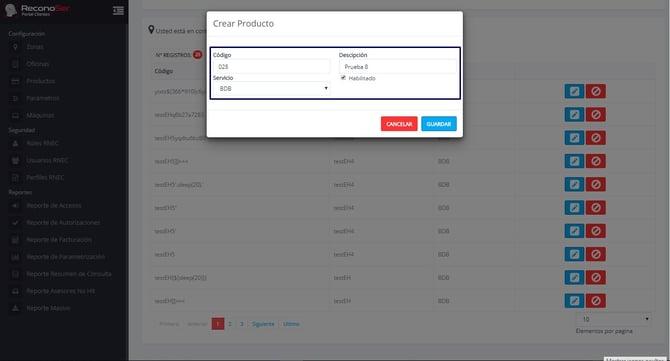Open Reporte de Accesos in the sidebar
The image size is (670, 361).
coord(54,205)
